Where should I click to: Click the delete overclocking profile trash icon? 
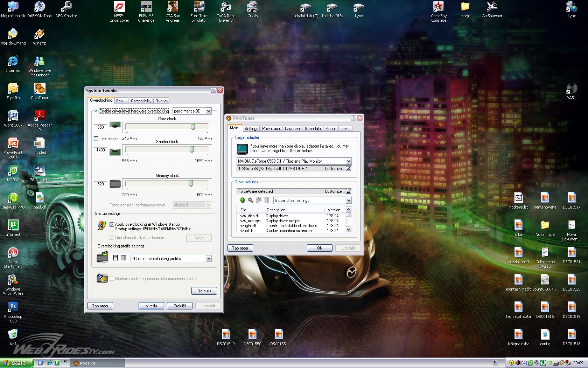(124, 258)
